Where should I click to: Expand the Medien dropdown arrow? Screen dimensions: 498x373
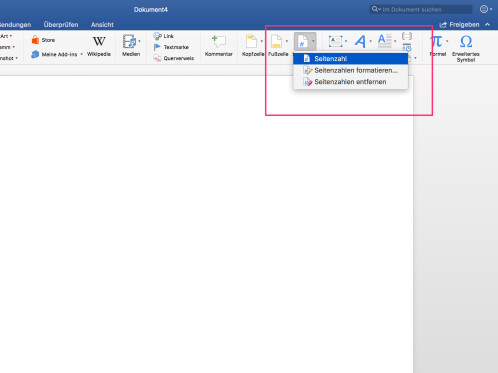pos(139,41)
